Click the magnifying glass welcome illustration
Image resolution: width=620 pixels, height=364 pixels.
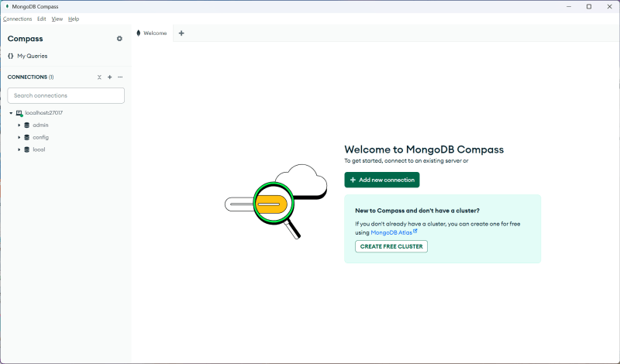(276, 201)
